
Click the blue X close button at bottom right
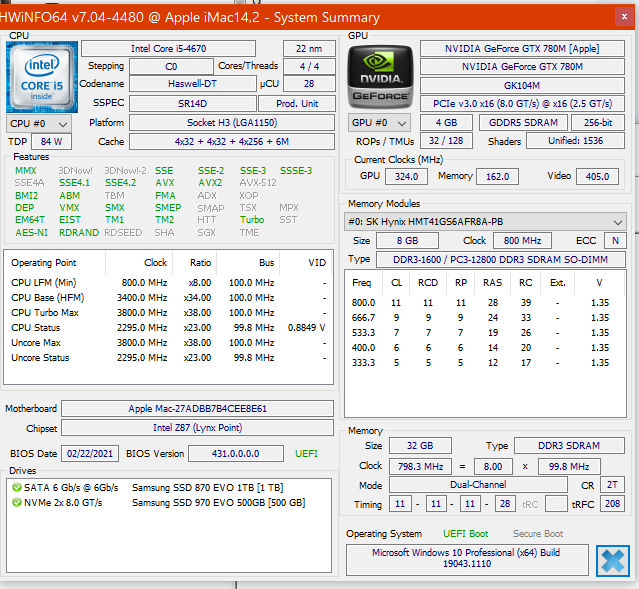pyautogui.click(x=613, y=561)
